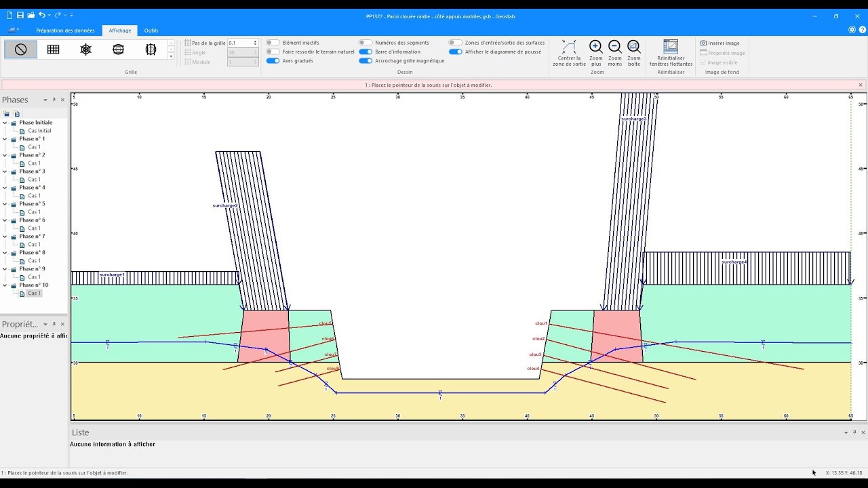Viewport: 868px width, 488px height.
Task: Undo last action with the undo arrow
Action: 42,15
